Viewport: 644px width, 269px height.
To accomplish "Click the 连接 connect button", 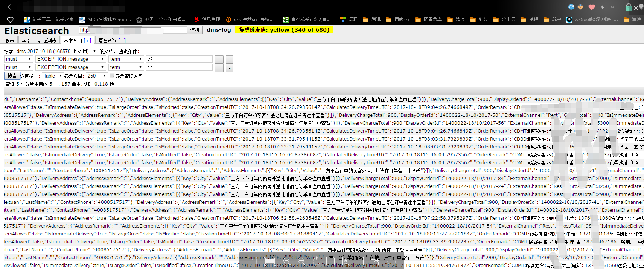I will (x=195, y=30).
